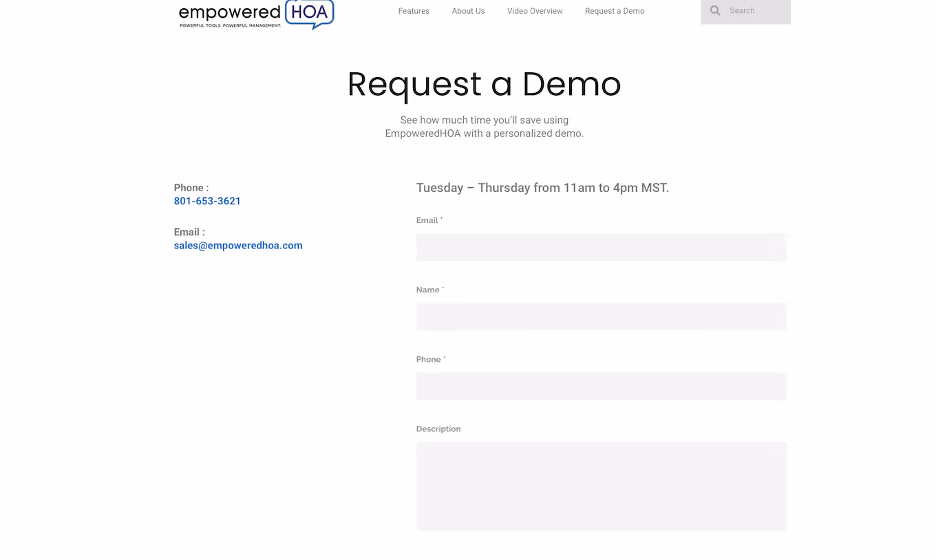Click the "Phone :" contact label

point(191,188)
